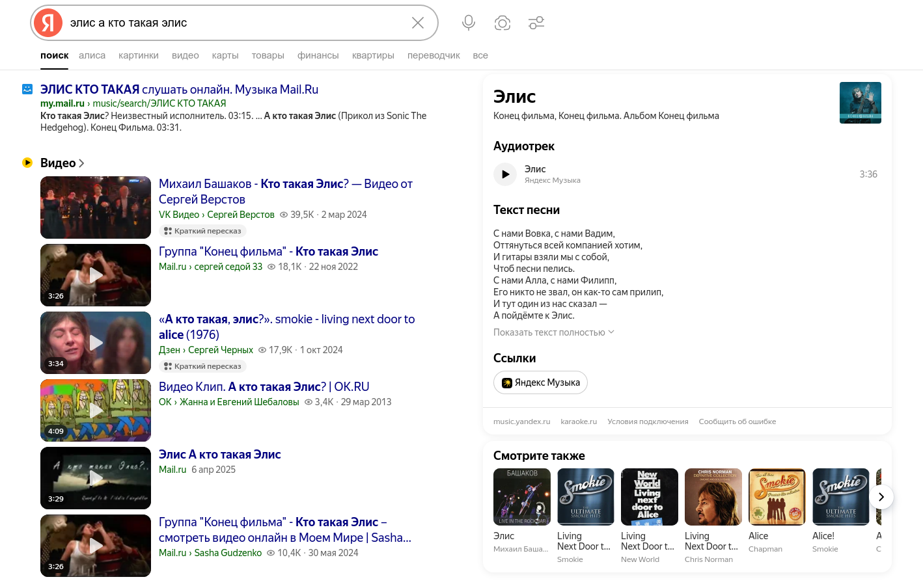Open OK › Жанна и Евгений Шебаловы source
The image size is (923, 588).
click(x=229, y=402)
